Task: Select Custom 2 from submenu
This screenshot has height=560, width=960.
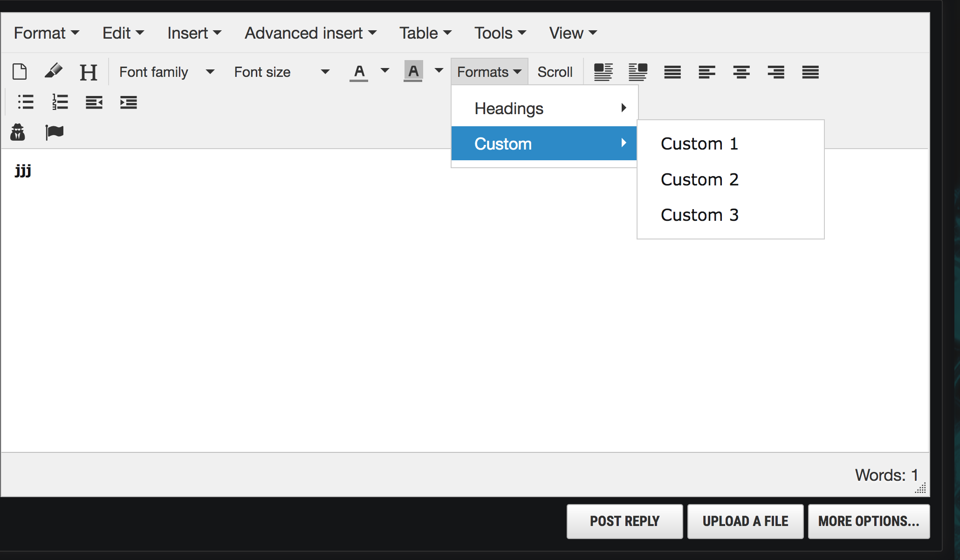Action: 699,179
